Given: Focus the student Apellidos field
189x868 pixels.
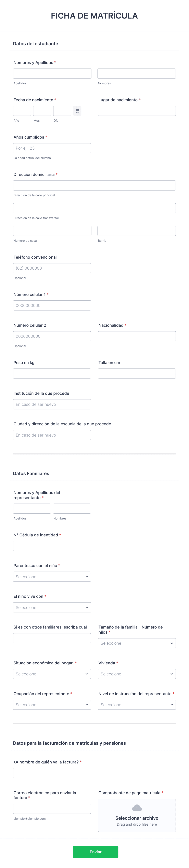Looking at the screenshot, I should click(x=52, y=73).
